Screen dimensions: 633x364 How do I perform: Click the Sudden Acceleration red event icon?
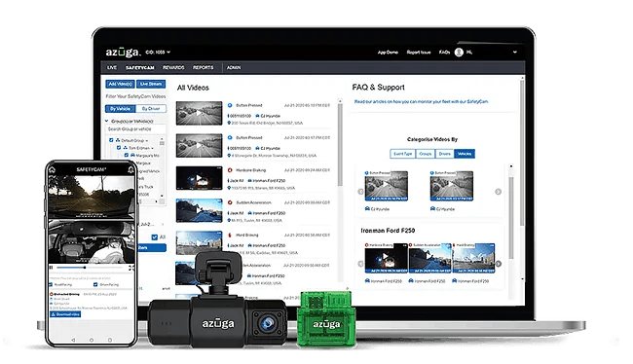point(230,202)
